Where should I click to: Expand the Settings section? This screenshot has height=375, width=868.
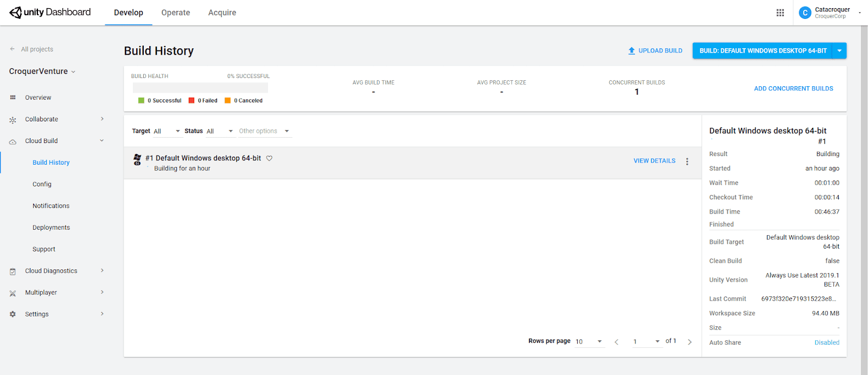click(102, 314)
